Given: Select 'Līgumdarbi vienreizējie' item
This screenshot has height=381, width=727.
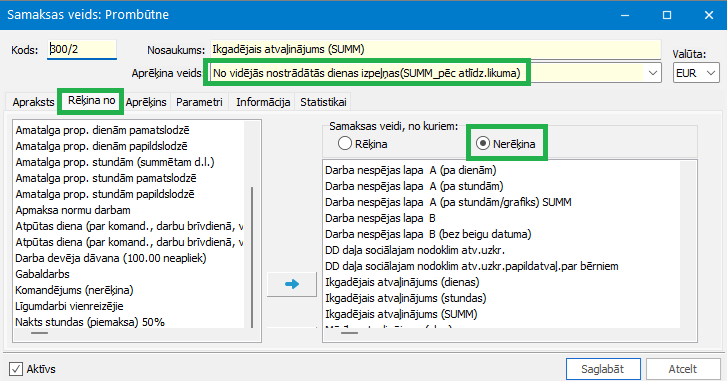Looking at the screenshot, I should (69, 306).
